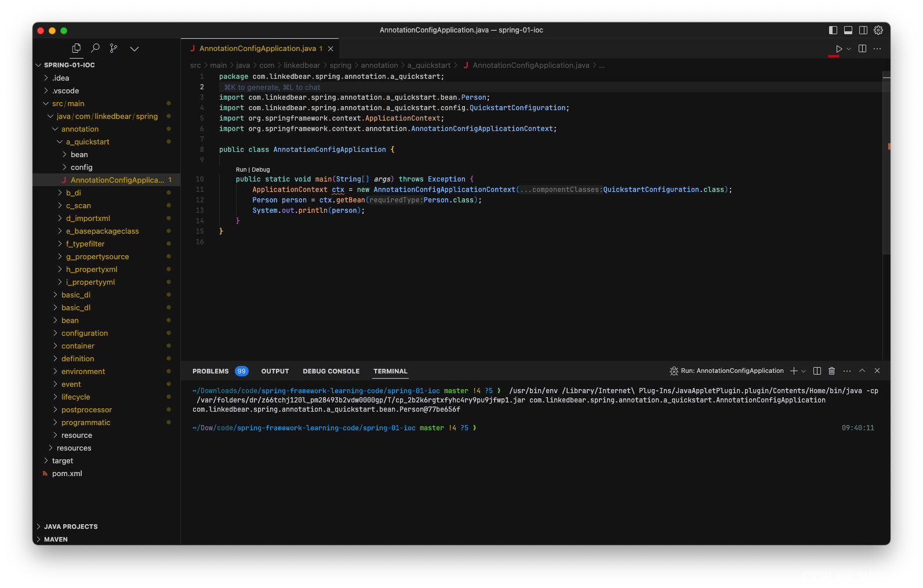Open run options dropdown arrow
The image size is (923, 588).
point(849,49)
